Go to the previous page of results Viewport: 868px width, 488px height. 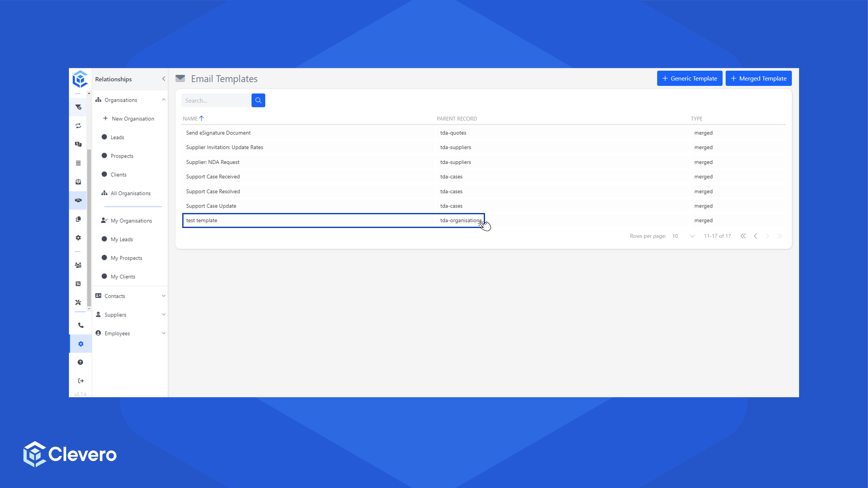pos(755,236)
